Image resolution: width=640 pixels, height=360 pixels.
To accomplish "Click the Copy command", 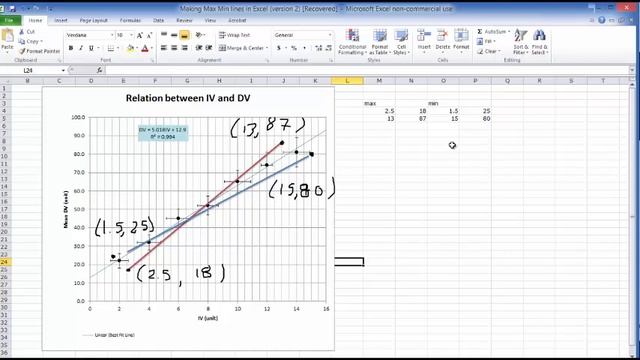I will pyautogui.click(x=30, y=41).
